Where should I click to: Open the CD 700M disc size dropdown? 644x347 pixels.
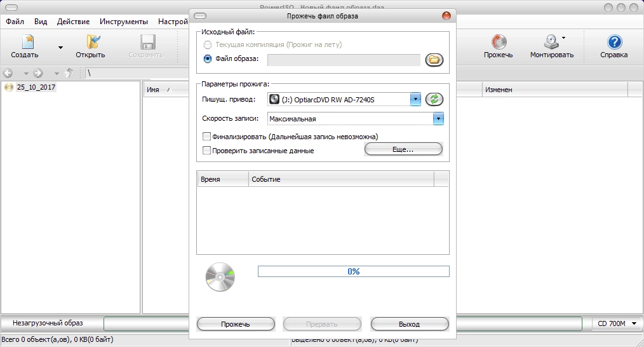634,323
